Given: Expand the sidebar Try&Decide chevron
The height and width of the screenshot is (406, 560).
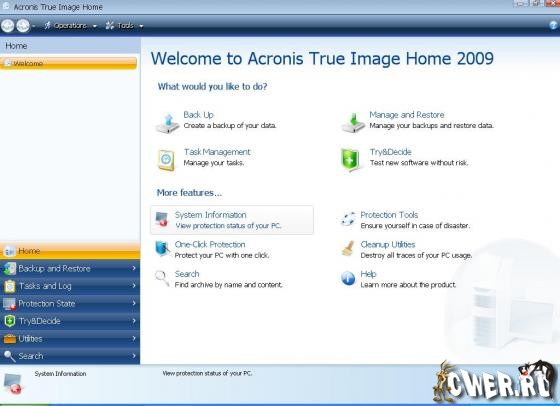Looking at the screenshot, I should pyautogui.click(x=134, y=321).
